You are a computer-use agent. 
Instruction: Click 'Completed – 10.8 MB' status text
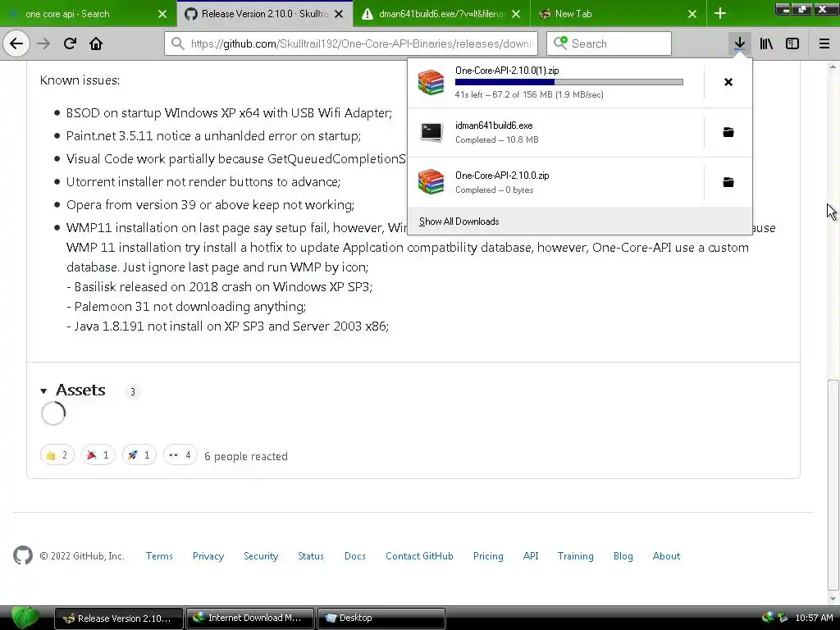496,139
